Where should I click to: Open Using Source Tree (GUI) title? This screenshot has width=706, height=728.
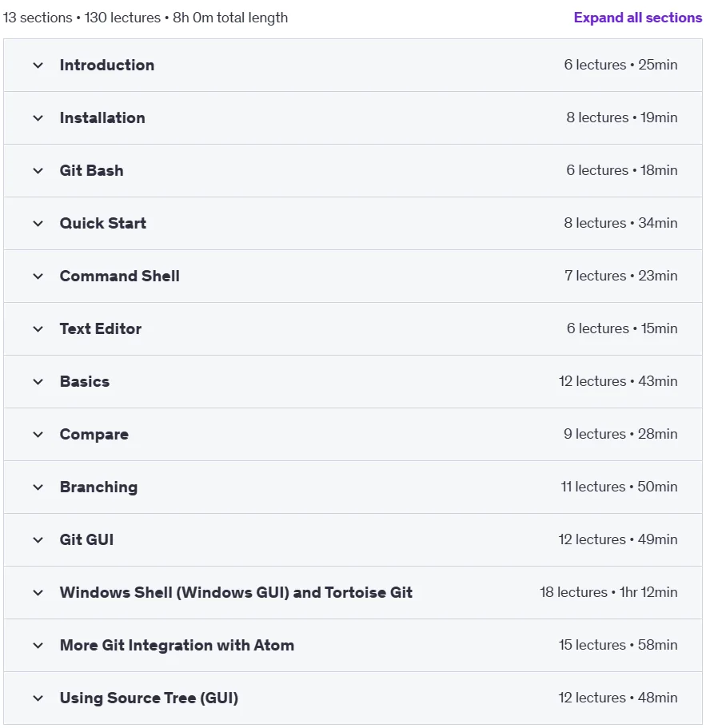point(149,698)
